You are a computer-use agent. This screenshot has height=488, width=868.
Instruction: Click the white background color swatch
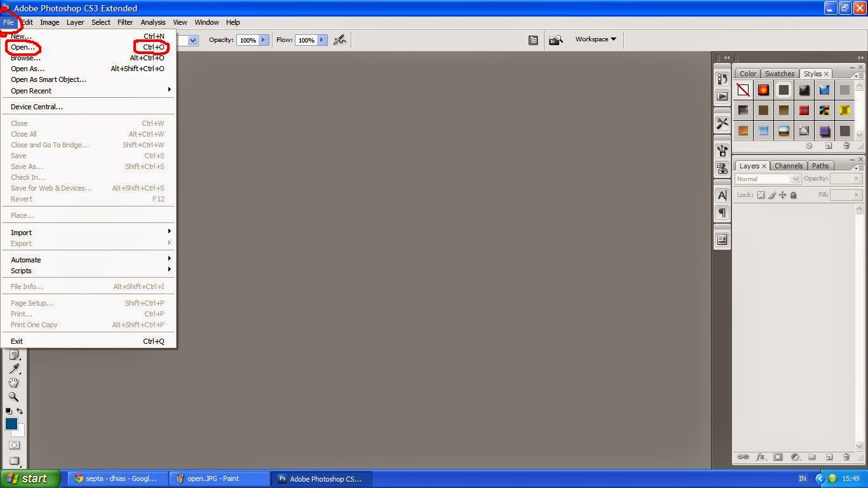pyautogui.click(x=20, y=432)
